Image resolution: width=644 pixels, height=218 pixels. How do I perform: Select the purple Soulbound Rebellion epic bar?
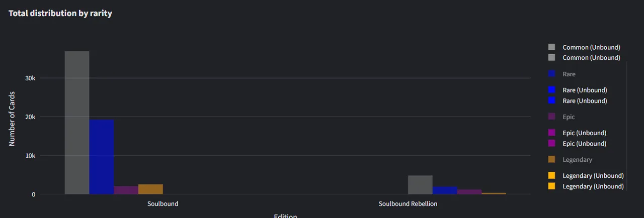tap(469, 191)
